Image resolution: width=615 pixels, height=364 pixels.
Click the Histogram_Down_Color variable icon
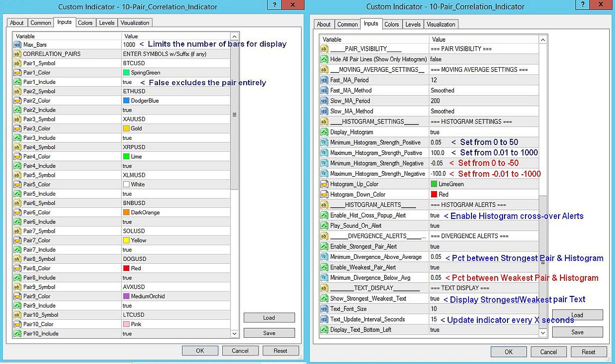point(325,195)
